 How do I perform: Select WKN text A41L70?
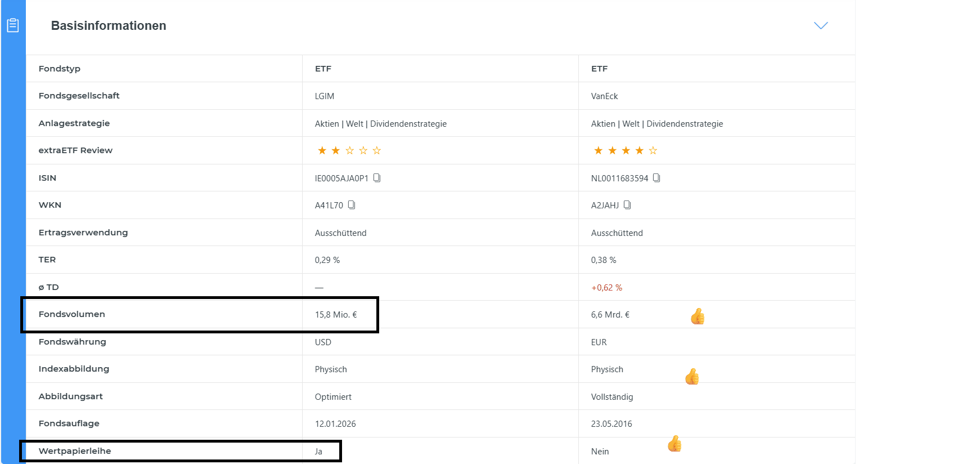pyautogui.click(x=329, y=206)
